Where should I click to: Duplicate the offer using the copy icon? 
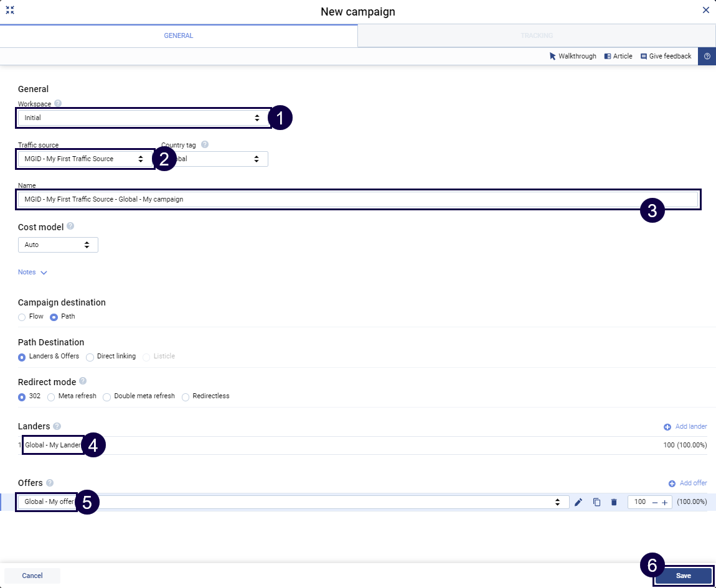point(596,502)
